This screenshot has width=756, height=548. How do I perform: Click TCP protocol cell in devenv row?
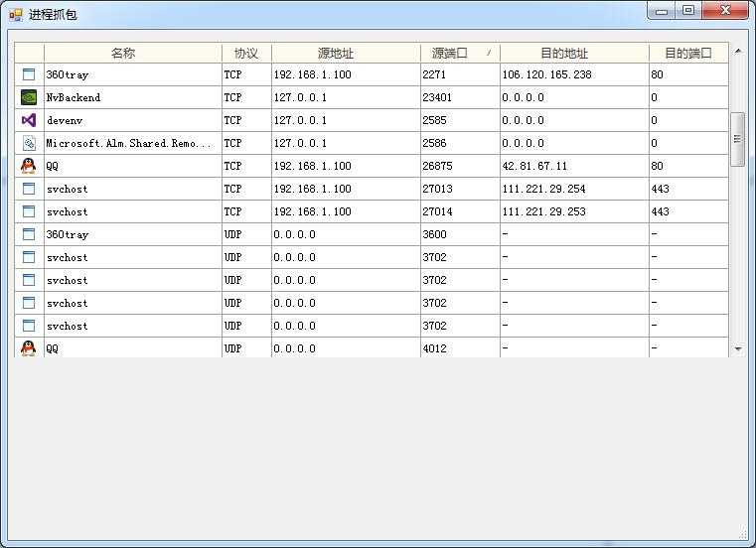[246, 120]
